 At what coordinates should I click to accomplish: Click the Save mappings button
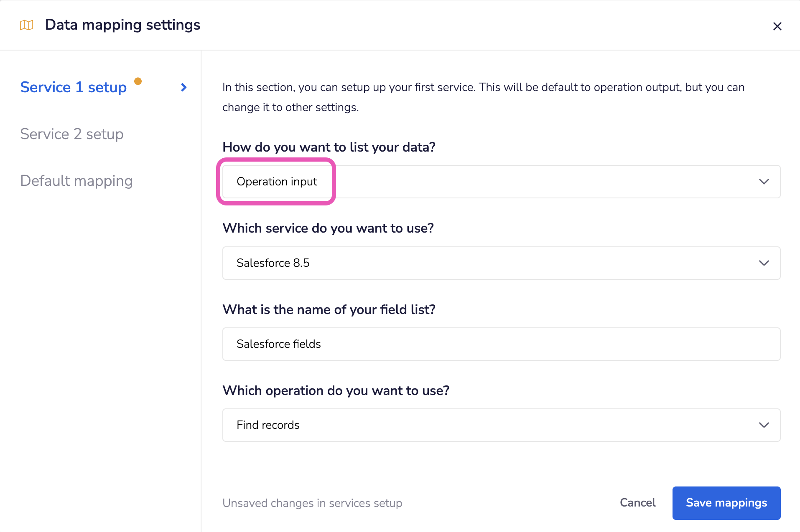[x=726, y=503]
